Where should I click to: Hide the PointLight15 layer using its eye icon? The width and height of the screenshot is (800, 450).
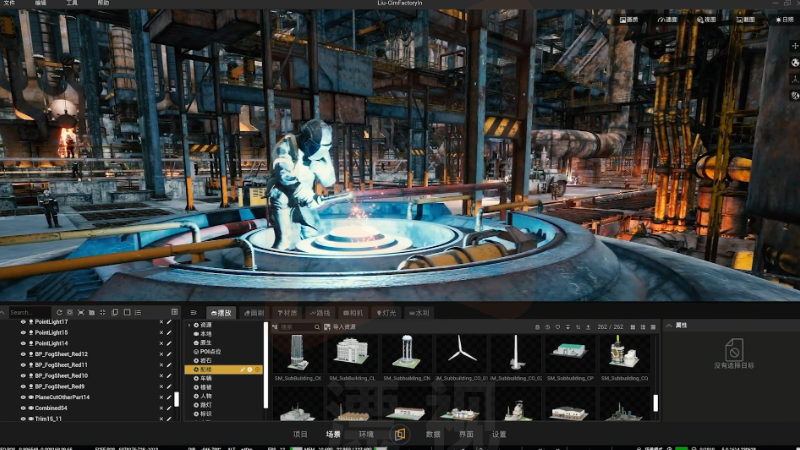coord(24,332)
